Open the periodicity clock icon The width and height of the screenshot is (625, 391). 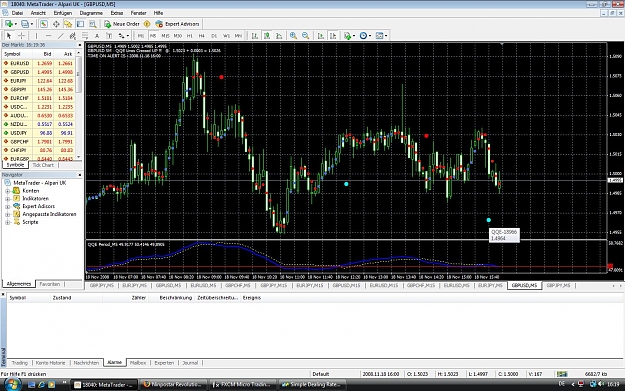tap(363, 36)
